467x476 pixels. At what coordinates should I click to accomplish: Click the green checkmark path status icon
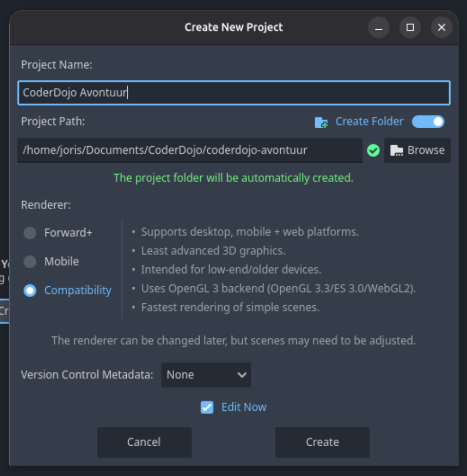(373, 151)
